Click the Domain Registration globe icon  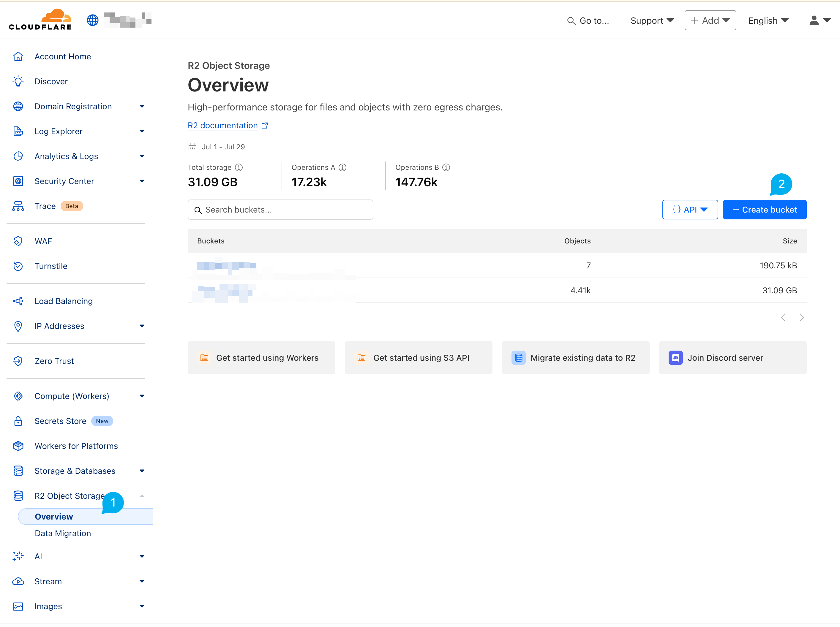pos(18,106)
